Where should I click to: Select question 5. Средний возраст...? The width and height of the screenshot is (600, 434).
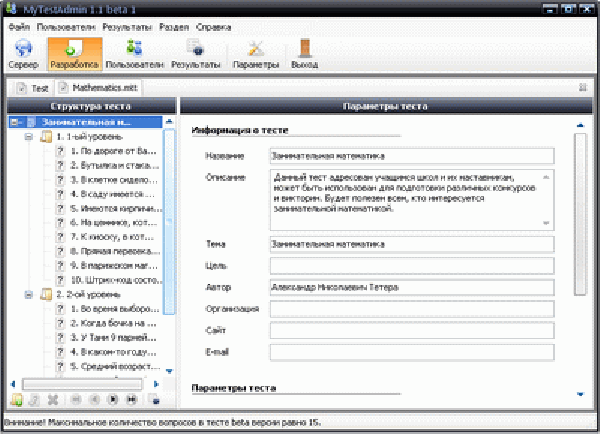[x=115, y=366]
